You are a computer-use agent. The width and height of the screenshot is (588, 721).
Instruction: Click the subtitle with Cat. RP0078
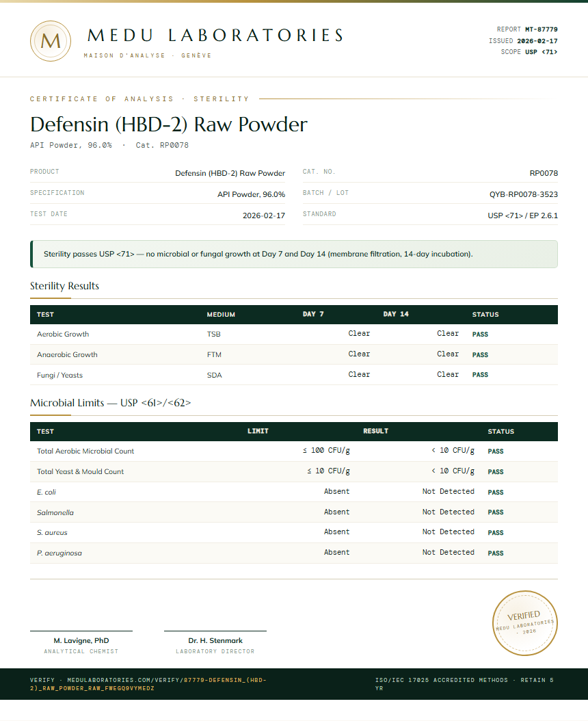coord(109,145)
